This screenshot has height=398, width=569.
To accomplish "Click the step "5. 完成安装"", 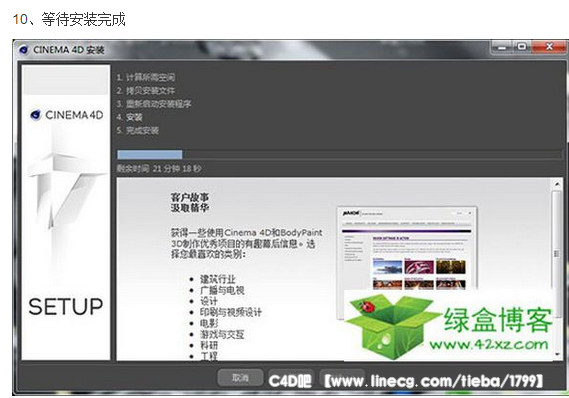I will coord(138,131).
